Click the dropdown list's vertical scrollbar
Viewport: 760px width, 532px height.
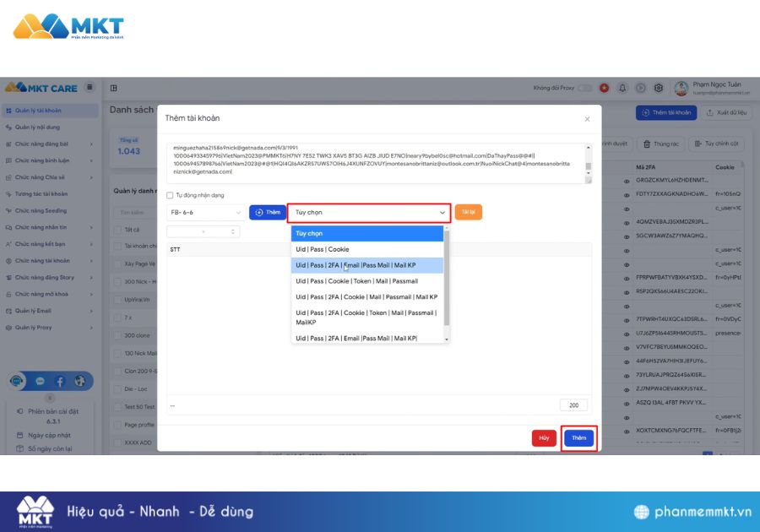tap(447, 277)
